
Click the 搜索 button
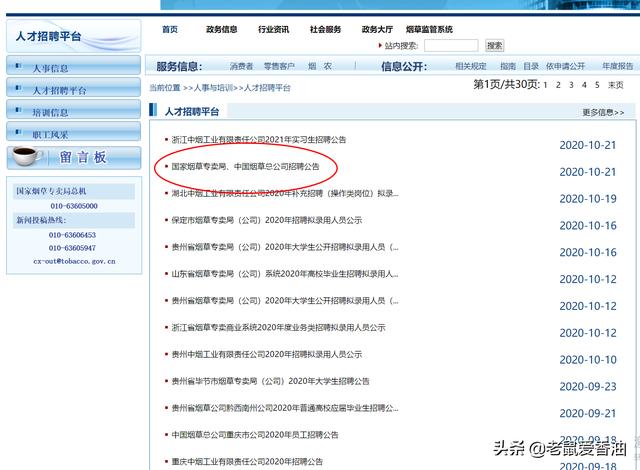pos(495,45)
